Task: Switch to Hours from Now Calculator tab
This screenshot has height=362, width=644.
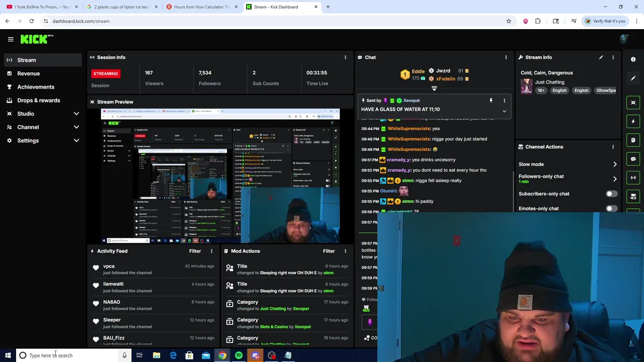Action: coord(202,7)
